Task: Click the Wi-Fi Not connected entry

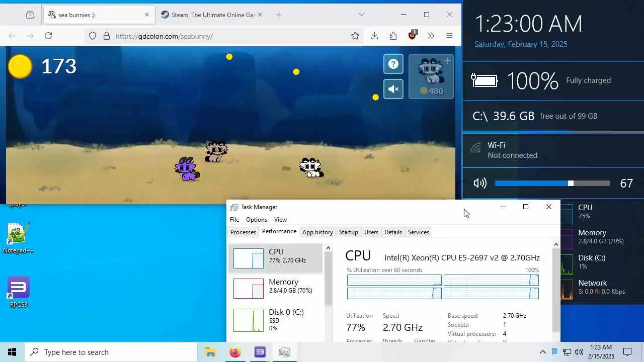Action: [553, 150]
